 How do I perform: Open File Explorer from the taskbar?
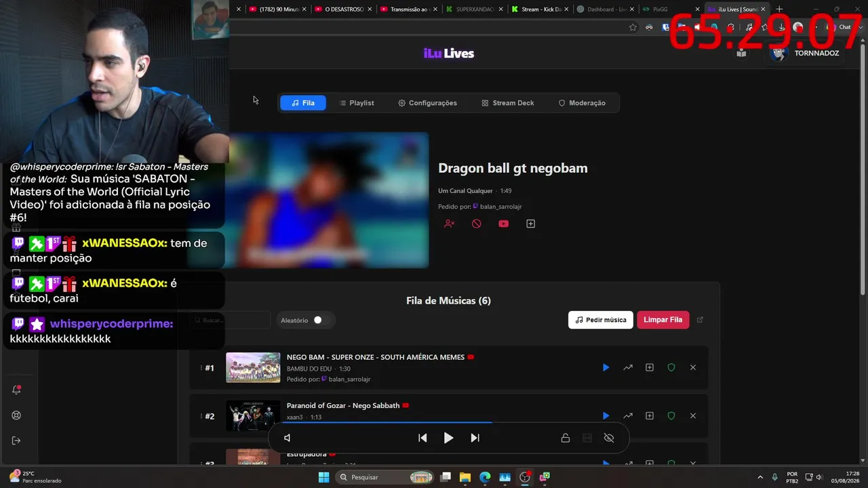[465, 477]
